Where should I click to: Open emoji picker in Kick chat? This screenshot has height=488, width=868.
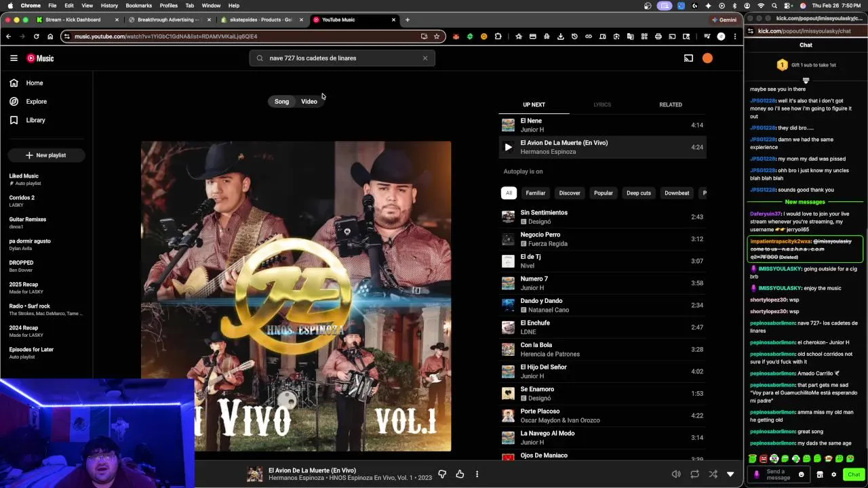click(x=801, y=474)
